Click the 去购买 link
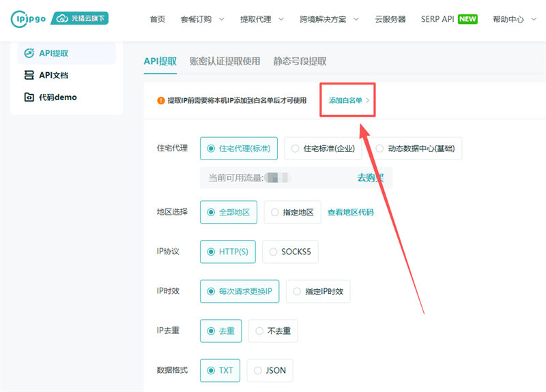546x392 pixels. tap(371, 178)
